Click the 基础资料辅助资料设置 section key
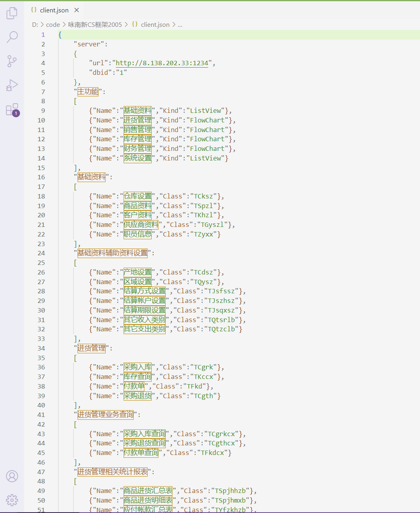This screenshot has height=513, width=420. [x=112, y=253]
